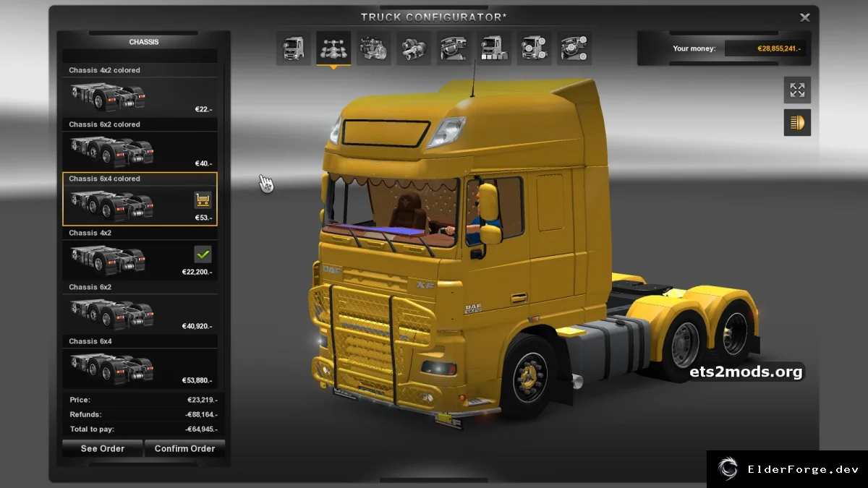Click the See Order button
The width and height of the screenshot is (868, 488).
pyautogui.click(x=102, y=448)
